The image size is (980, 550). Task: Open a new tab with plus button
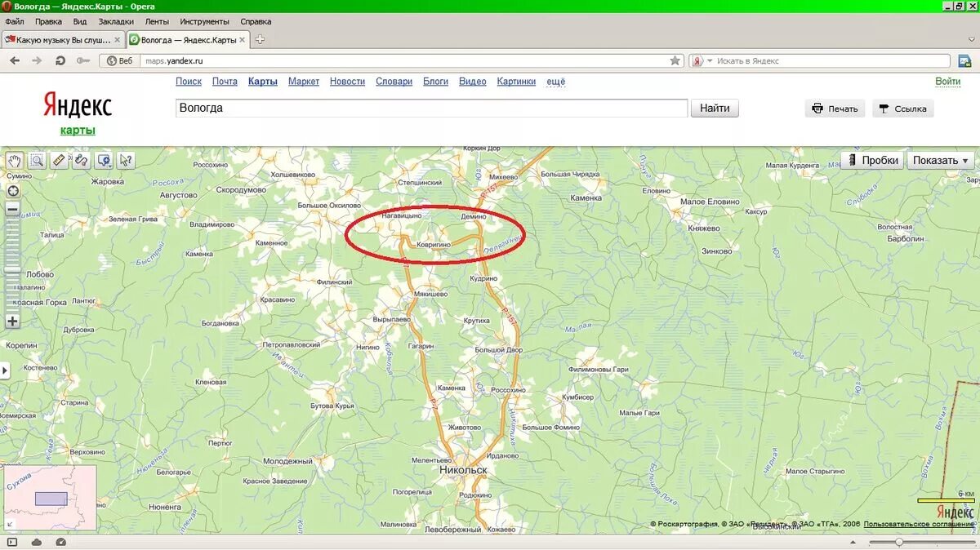click(x=261, y=39)
